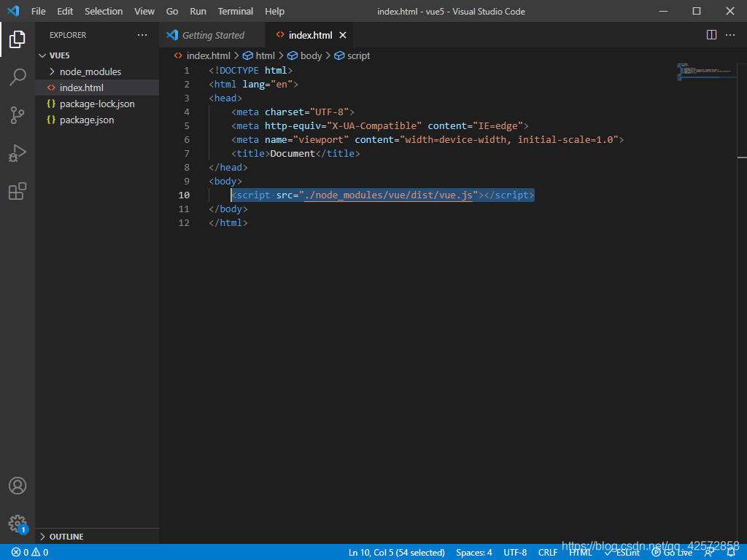Change encoding via UTF-8 status item

click(x=515, y=553)
